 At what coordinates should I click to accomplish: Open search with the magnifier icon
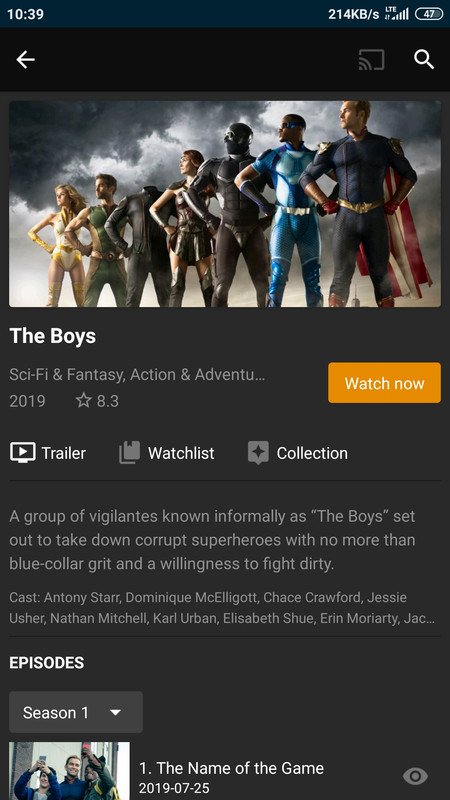click(x=424, y=60)
